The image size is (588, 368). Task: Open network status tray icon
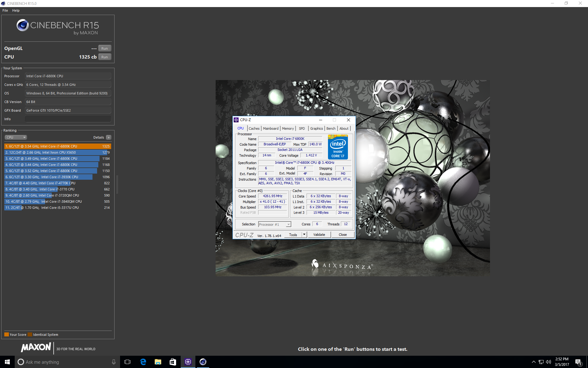(541, 362)
